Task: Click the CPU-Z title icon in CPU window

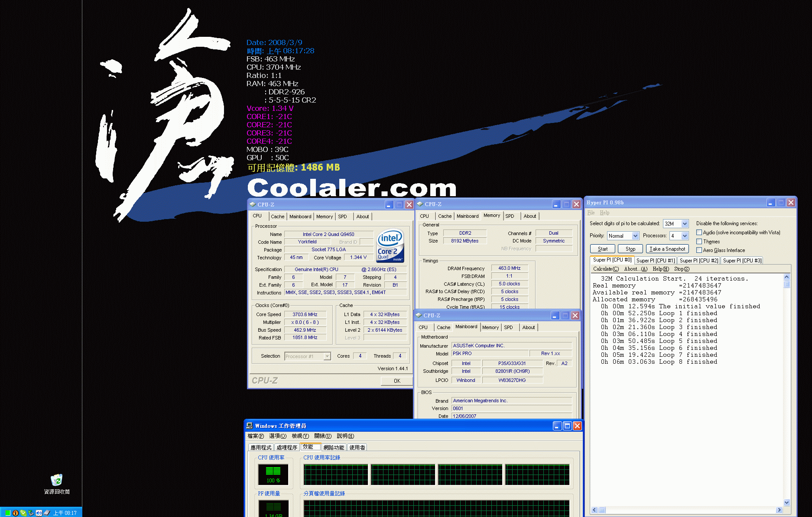Action: (253, 204)
